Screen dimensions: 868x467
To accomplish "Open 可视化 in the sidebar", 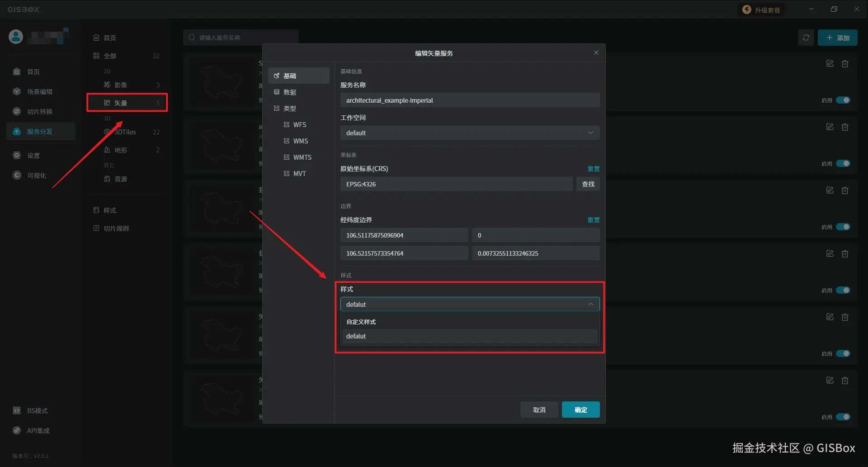I will coord(41,175).
